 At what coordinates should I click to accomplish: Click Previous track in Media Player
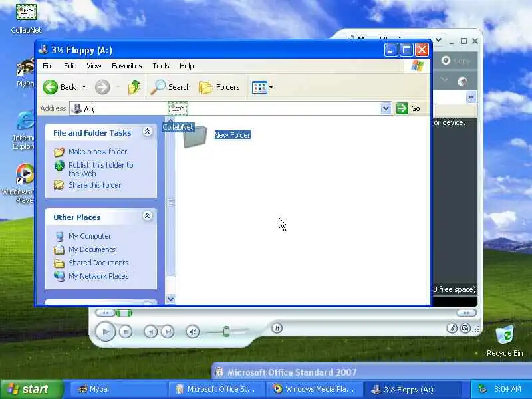(x=151, y=331)
